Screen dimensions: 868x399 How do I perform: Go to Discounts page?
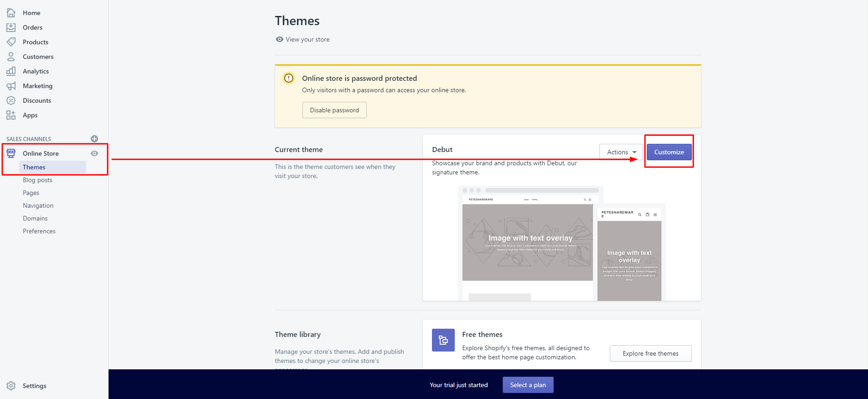click(37, 100)
